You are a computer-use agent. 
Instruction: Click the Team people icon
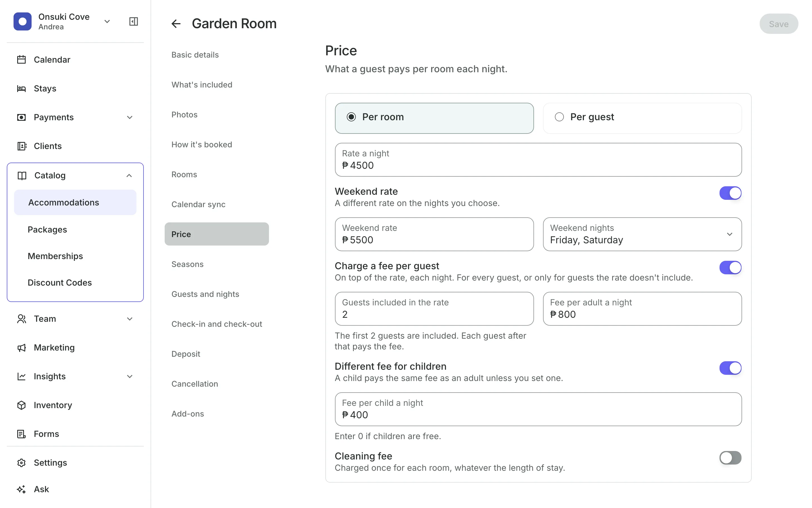coord(21,319)
